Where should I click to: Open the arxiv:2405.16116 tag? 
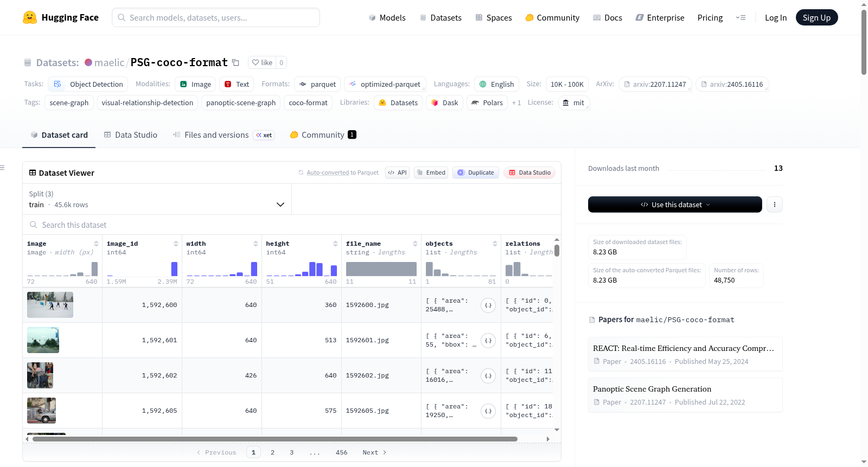[732, 84]
